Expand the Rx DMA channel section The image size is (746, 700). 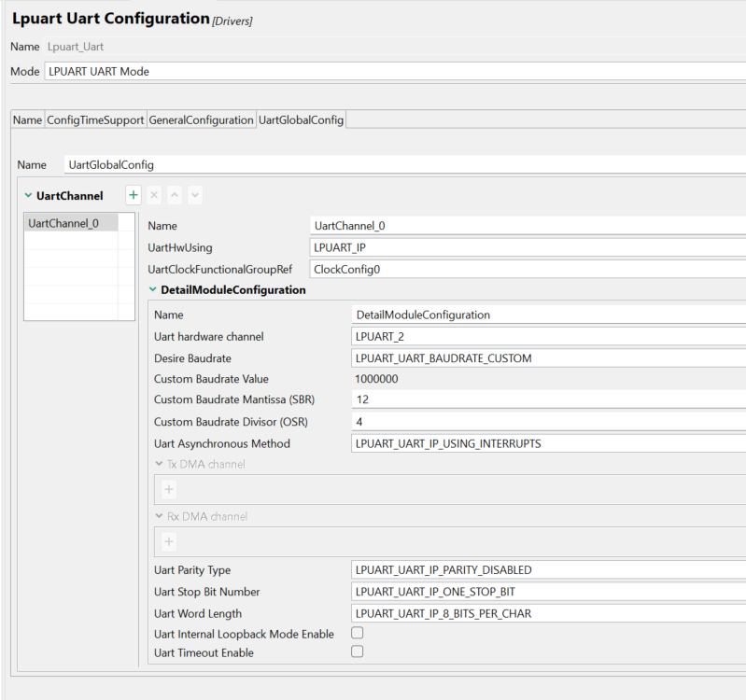point(157,516)
